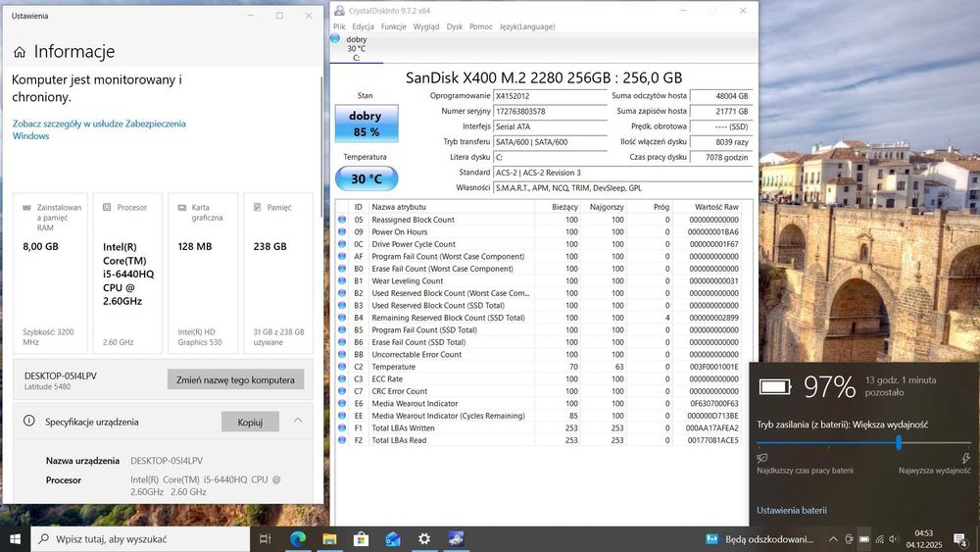This screenshot has height=552, width=980.
Task: Click the info icon beside Specyfikacje urządzenia
Action: pyautogui.click(x=28, y=421)
